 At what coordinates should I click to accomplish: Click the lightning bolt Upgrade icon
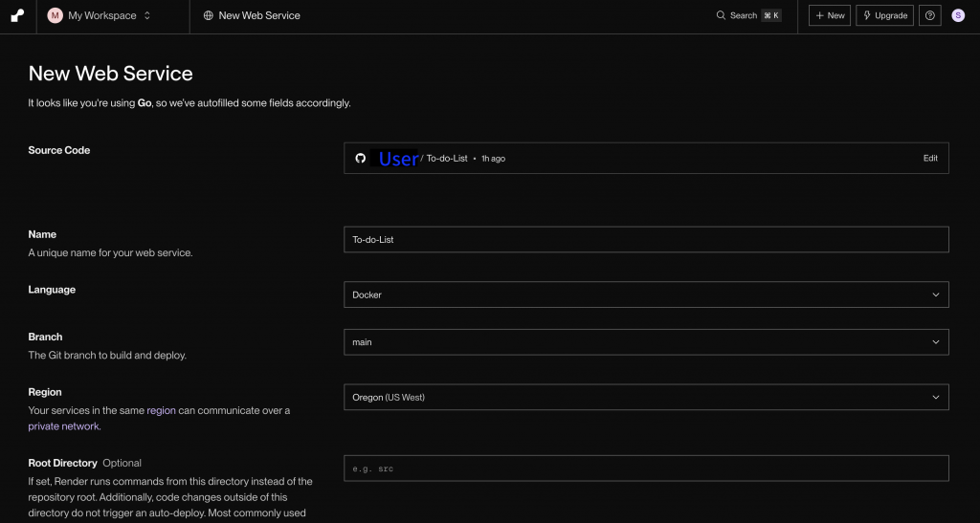[868, 15]
